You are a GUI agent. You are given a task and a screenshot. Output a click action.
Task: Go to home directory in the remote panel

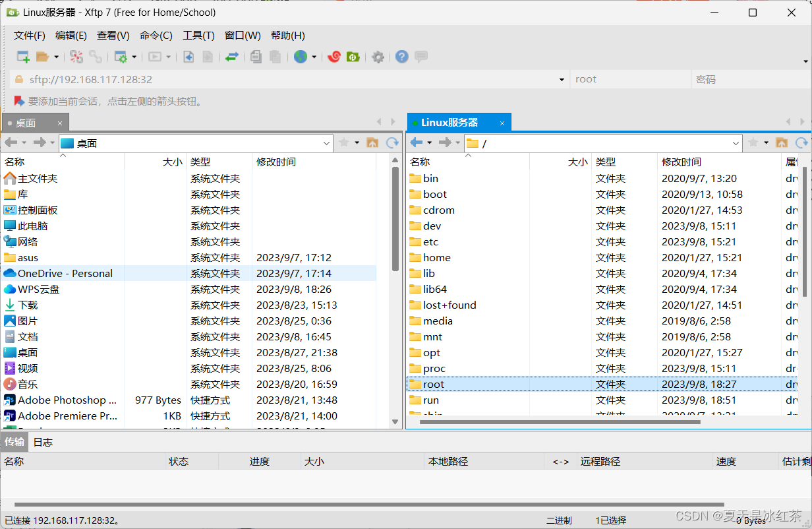point(782,142)
